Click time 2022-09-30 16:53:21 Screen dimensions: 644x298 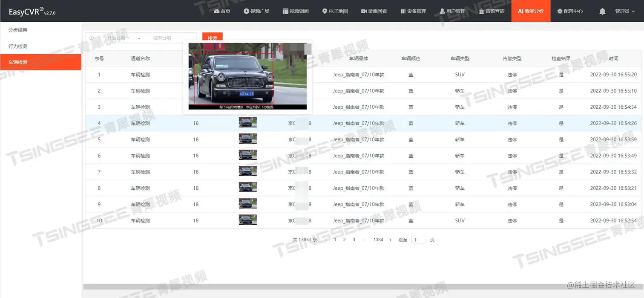tap(613, 188)
